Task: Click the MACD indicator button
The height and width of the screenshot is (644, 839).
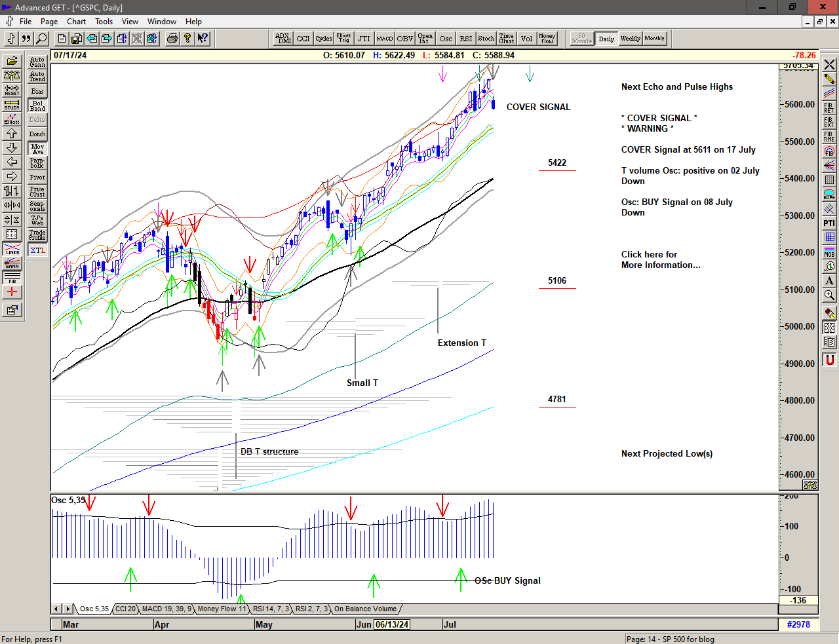Action: 385,39
